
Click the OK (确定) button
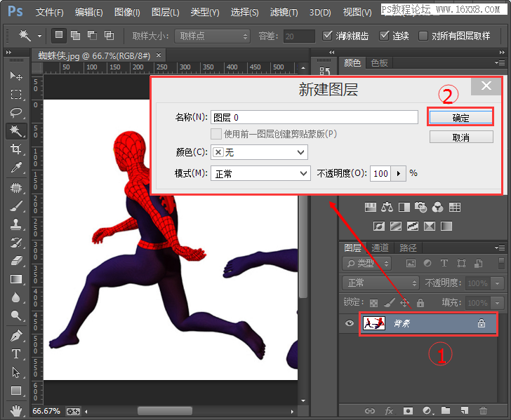460,118
